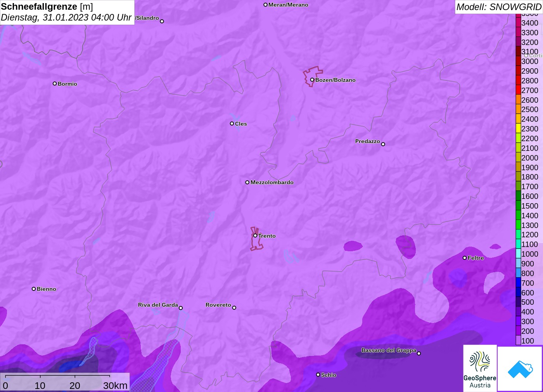The width and height of the screenshot is (543, 392).
Task: Click the Silandro marker dot
Action: [162, 21]
